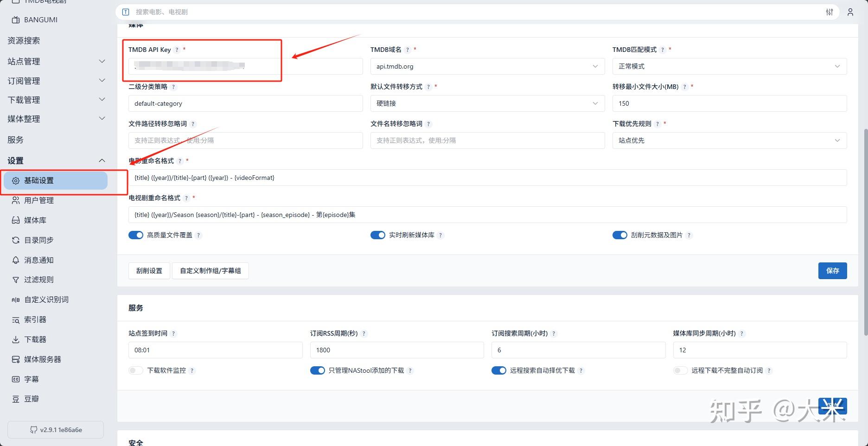Image resolution: width=868 pixels, height=446 pixels.
Task: Open the 媒体库 settings page
Action: 35,220
